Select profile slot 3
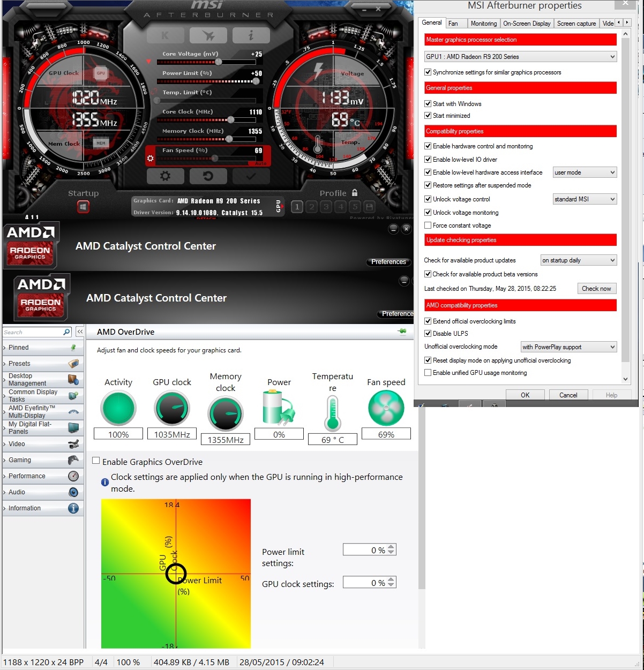 pyautogui.click(x=326, y=207)
